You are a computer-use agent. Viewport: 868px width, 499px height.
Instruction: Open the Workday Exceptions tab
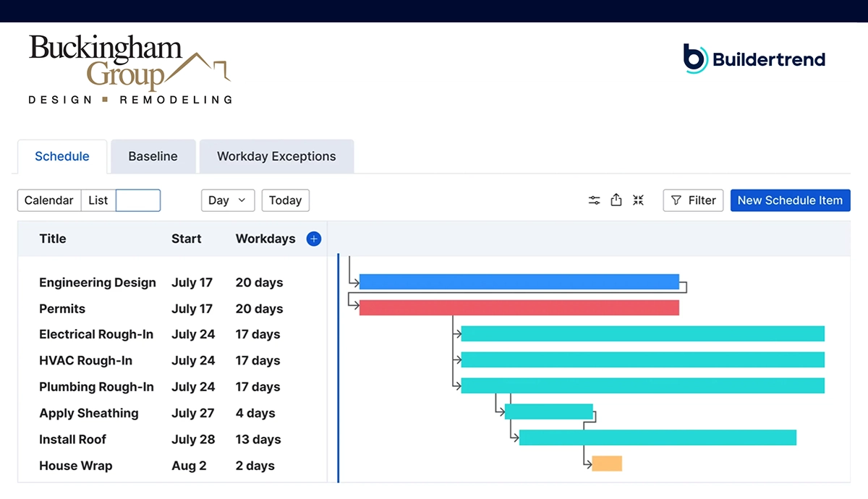click(x=276, y=156)
